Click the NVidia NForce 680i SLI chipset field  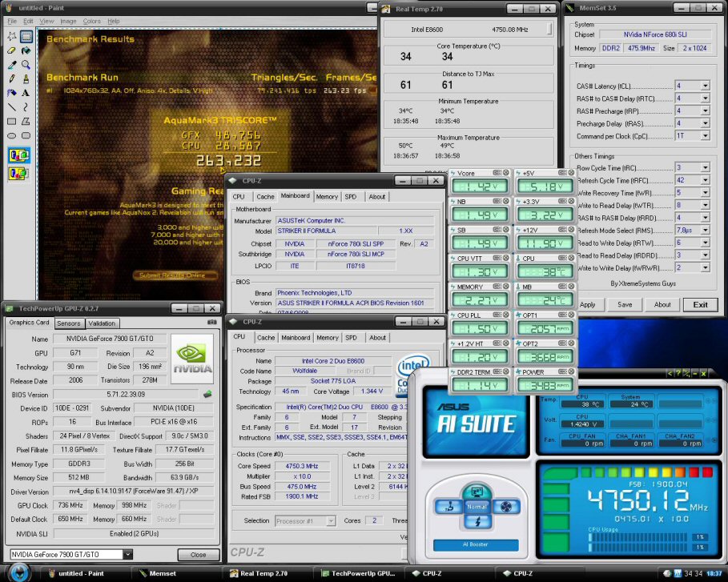click(x=655, y=34)
